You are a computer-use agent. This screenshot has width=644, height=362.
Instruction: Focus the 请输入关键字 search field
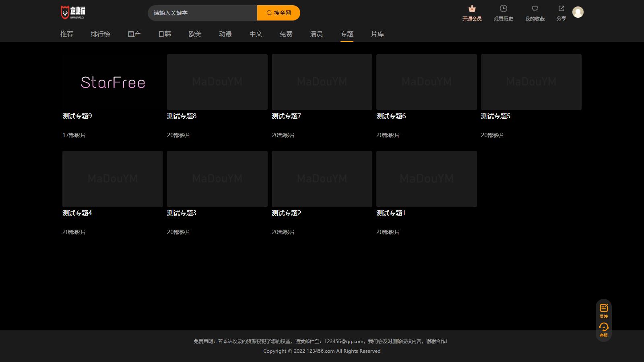(x=202, y=13)
